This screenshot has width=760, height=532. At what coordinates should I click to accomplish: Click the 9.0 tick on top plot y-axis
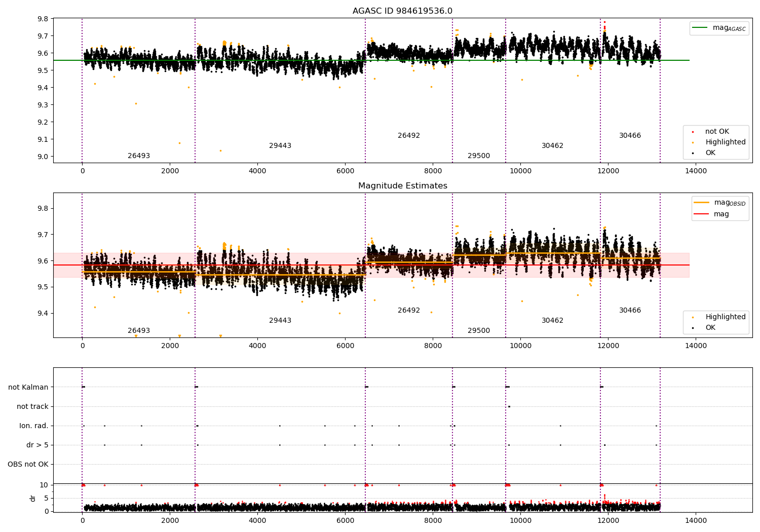tap(43, 157)
